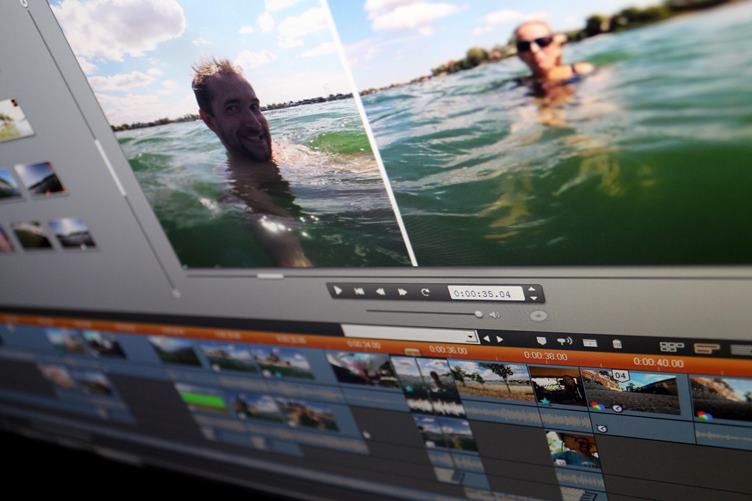Click the round arrow icon on the audio track

pyautogui.click(x=601, y=428)
